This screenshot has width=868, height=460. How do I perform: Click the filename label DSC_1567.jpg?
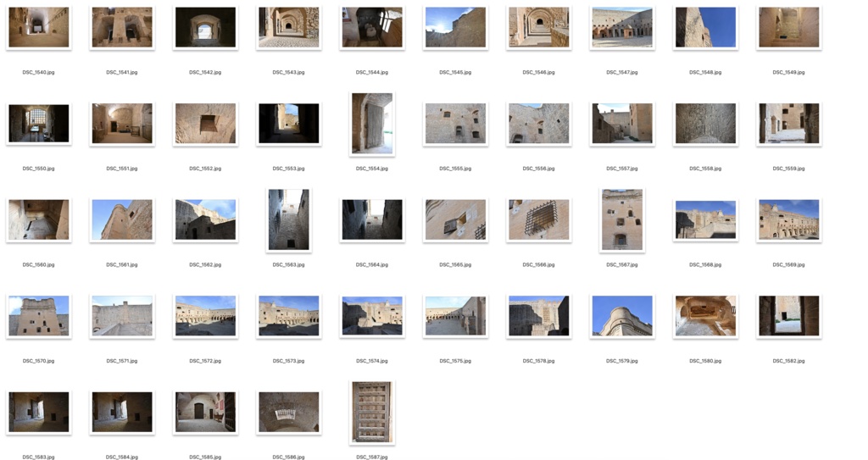click(622, 264)
